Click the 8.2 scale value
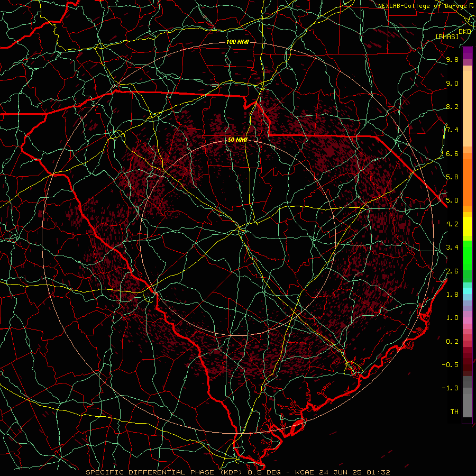 tap(452, 106)
